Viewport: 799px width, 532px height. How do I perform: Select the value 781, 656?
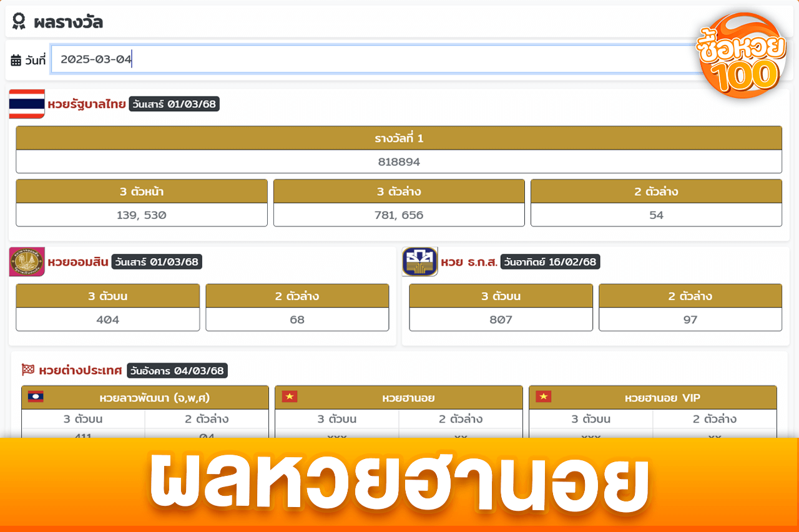(x=399, y=215)
